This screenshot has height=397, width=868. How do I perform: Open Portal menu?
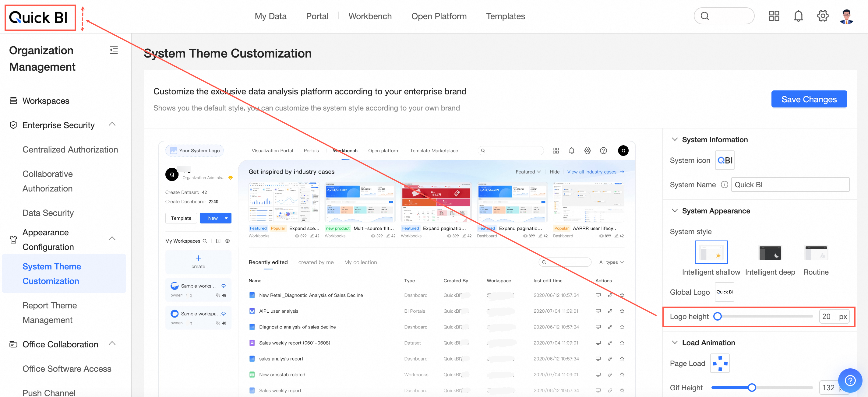point(317,16)
